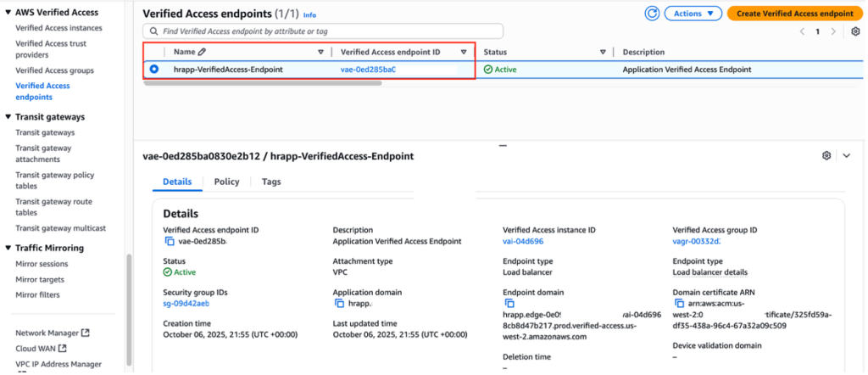Click the sidebar vertical scrollbar
The image size is (868, 375).
click(x=129, y=310)
